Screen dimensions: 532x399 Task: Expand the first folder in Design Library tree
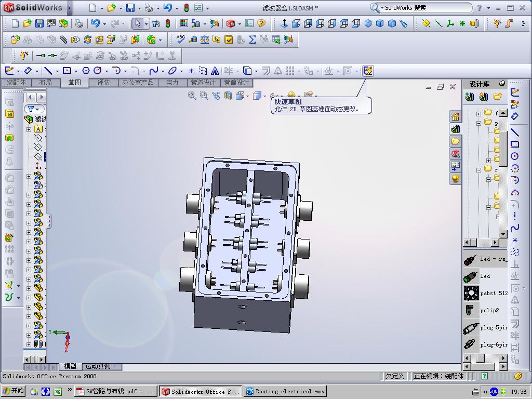pyautogui.click(x=478, y=114)
